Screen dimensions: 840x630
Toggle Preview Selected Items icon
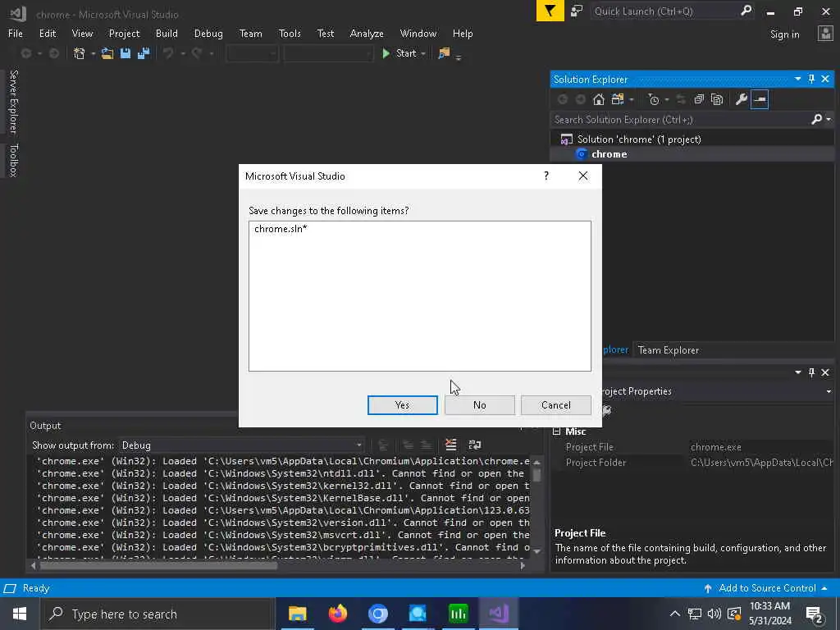(x=760, y=99)
